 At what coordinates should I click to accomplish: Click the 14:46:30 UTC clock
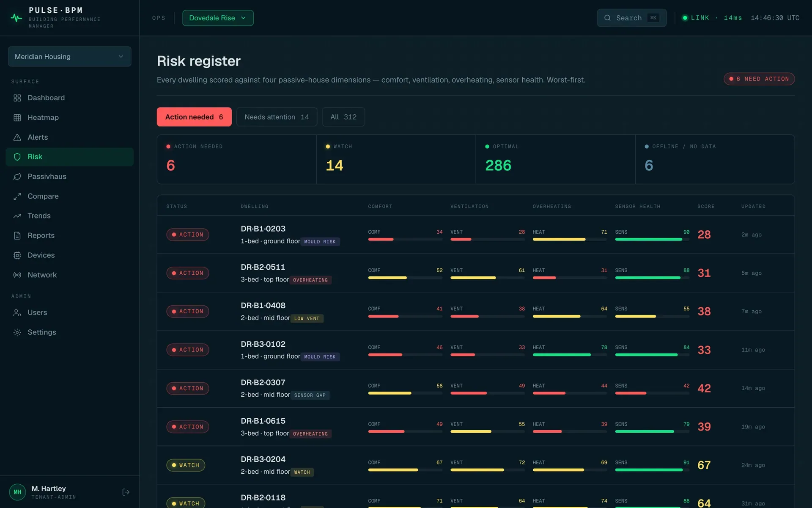point(775,18)
